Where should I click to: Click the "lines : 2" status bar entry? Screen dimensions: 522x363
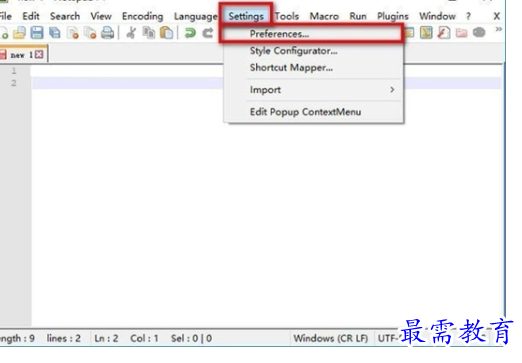tap(64, 338)
